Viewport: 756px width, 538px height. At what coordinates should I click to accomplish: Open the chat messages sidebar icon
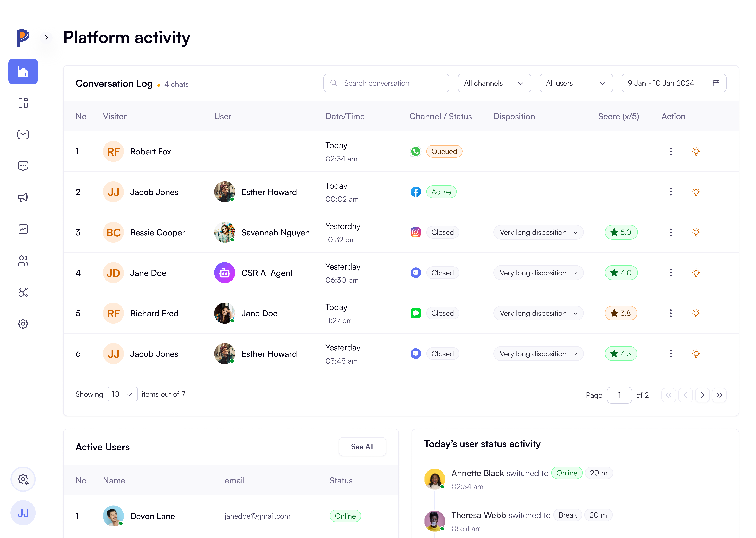(x=23, y=166)
